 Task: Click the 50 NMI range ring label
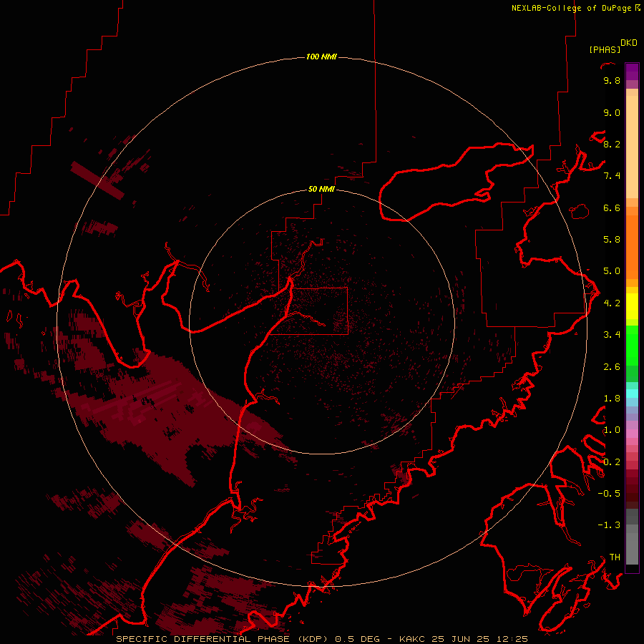[x=321, y=189]
